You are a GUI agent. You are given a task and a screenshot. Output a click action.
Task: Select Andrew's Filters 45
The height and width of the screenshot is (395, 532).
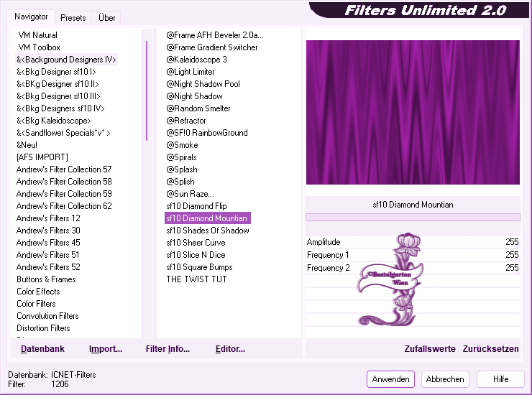click(48, 243)
